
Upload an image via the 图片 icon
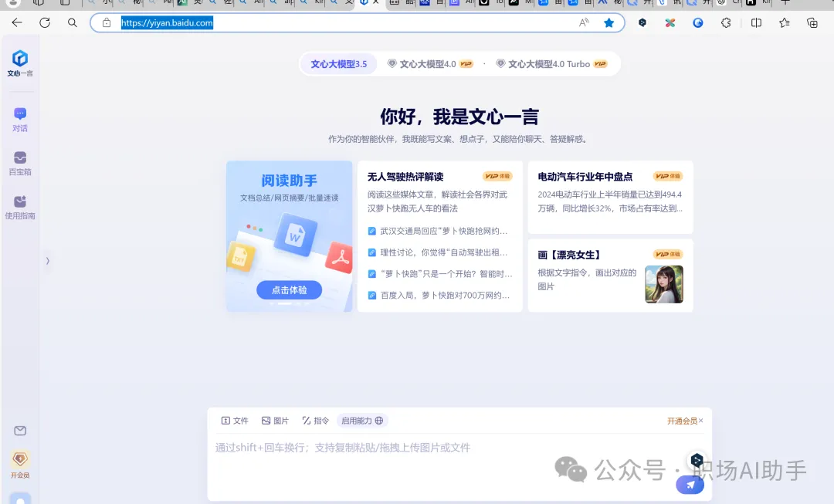tap(274, 420)
